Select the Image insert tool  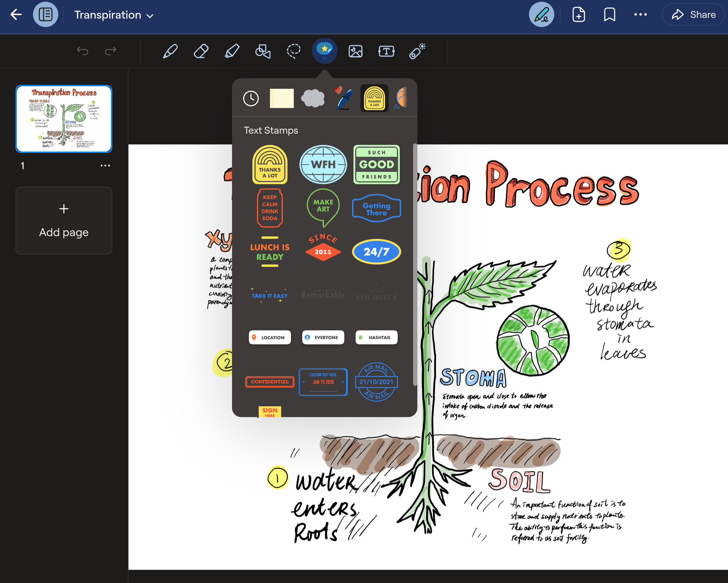pos(356,51)
